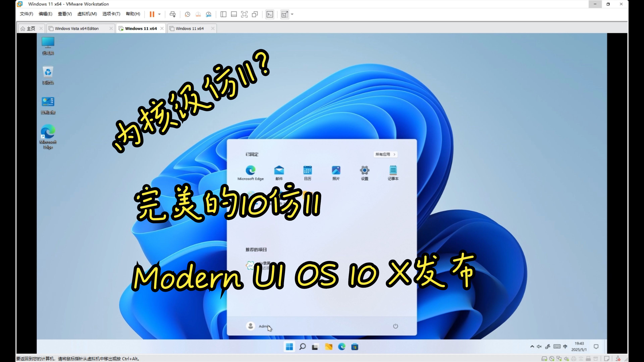Click the 所有应用 button in Start menu
This screenshot has width=644, height=362.
tap(385, 154)
